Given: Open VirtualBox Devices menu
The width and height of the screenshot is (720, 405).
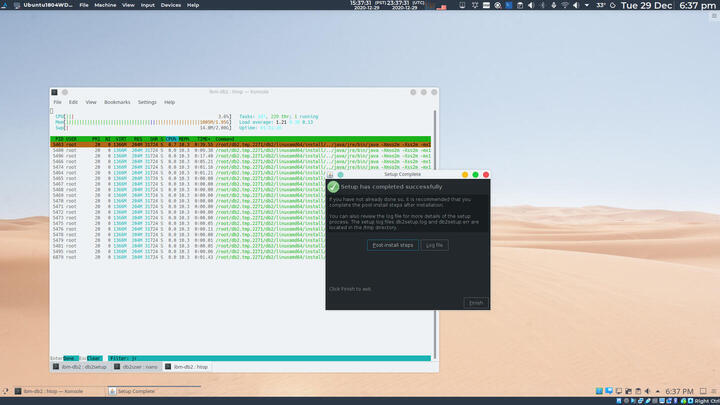Looking at the screenshot, I should (170, 5).
